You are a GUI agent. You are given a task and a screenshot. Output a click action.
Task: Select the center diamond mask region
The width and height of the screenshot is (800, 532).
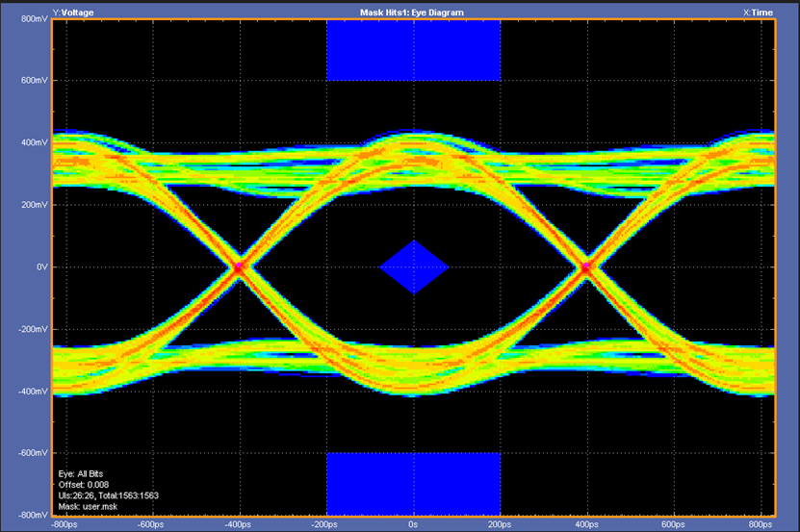(x=414, y=267)
